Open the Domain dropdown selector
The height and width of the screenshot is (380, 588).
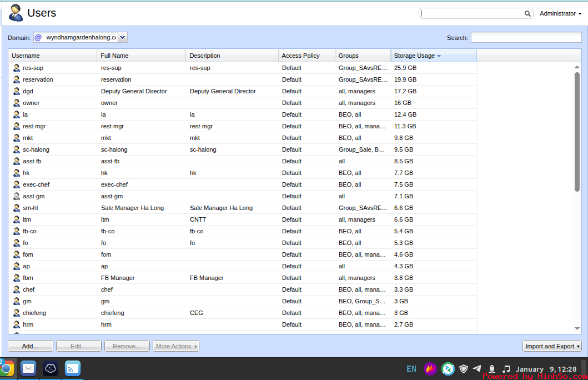pos(123,37)
